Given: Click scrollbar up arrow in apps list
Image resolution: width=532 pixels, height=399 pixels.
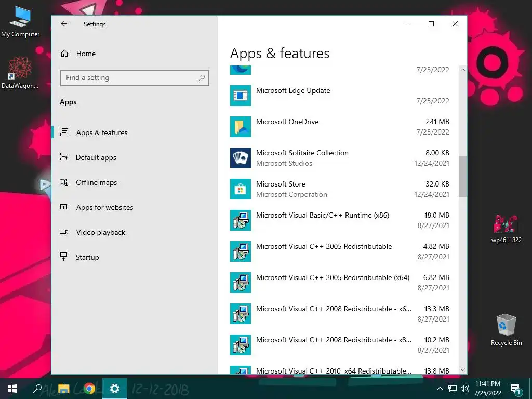Looking at the screenshot, I should point(463,70).
